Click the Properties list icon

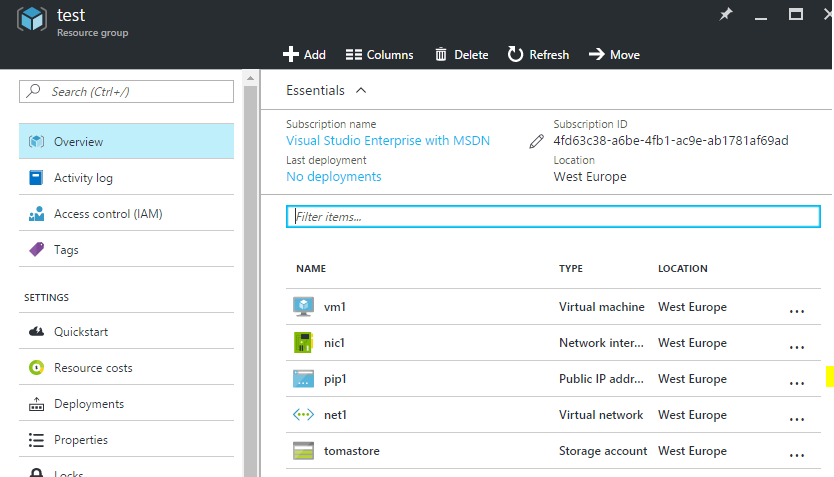coord(36,440)
